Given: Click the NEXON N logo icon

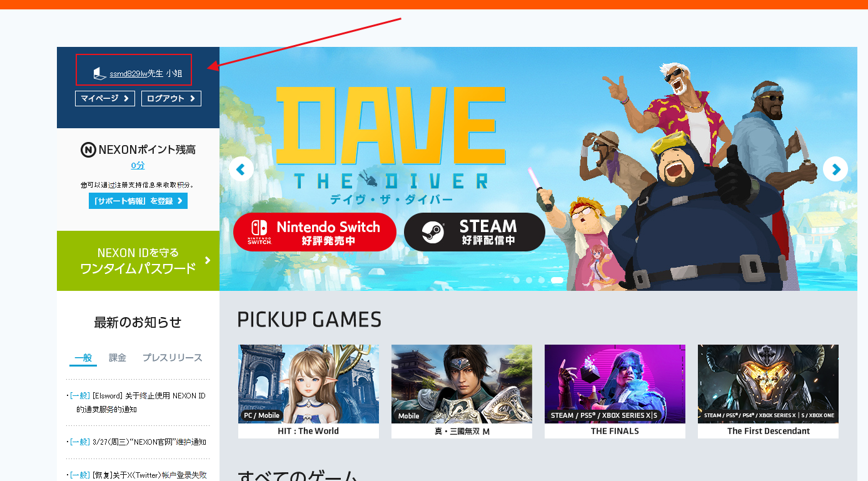Looking at the screenshot, I should pyautogui.click(x=88, y=150).
